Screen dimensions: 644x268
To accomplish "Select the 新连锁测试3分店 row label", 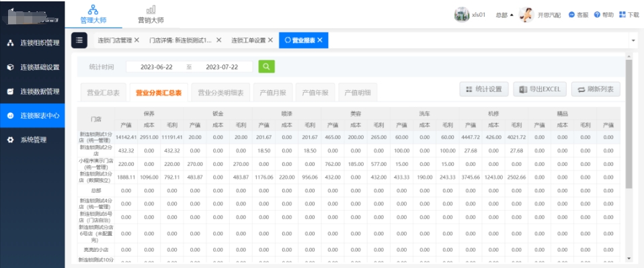I will tap(96, 177).
